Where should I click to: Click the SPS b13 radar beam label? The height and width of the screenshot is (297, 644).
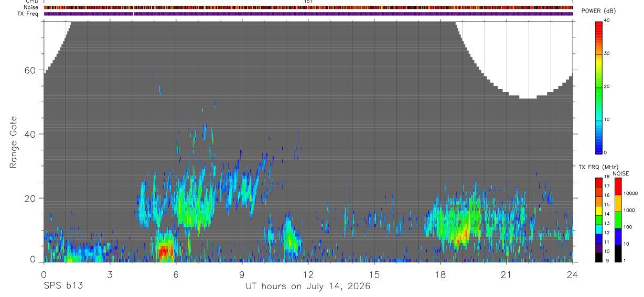point(63,286)
